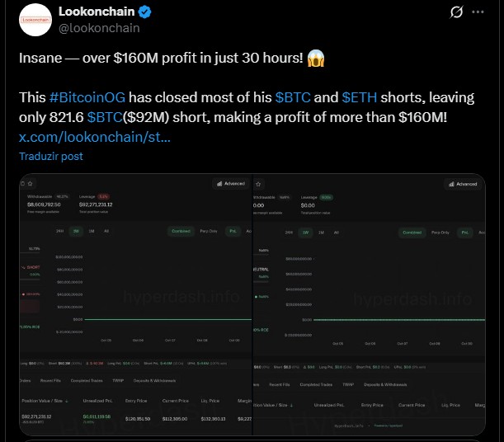The width and height of the screenshot is (504, 442).
Task: Click the Traduzir post link
Action: click(x=51, y=156)
